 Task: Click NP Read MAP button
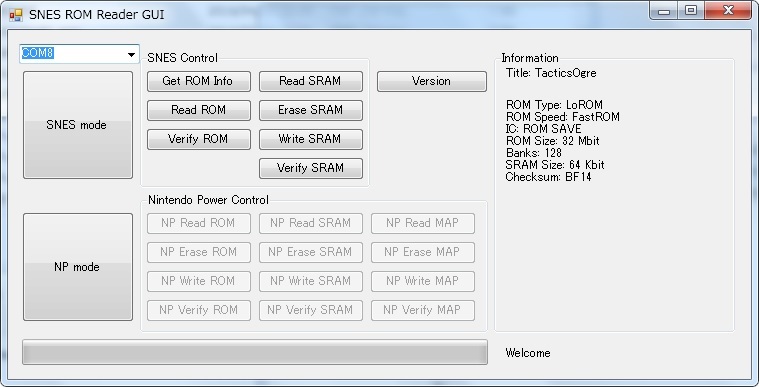(423, 223)
